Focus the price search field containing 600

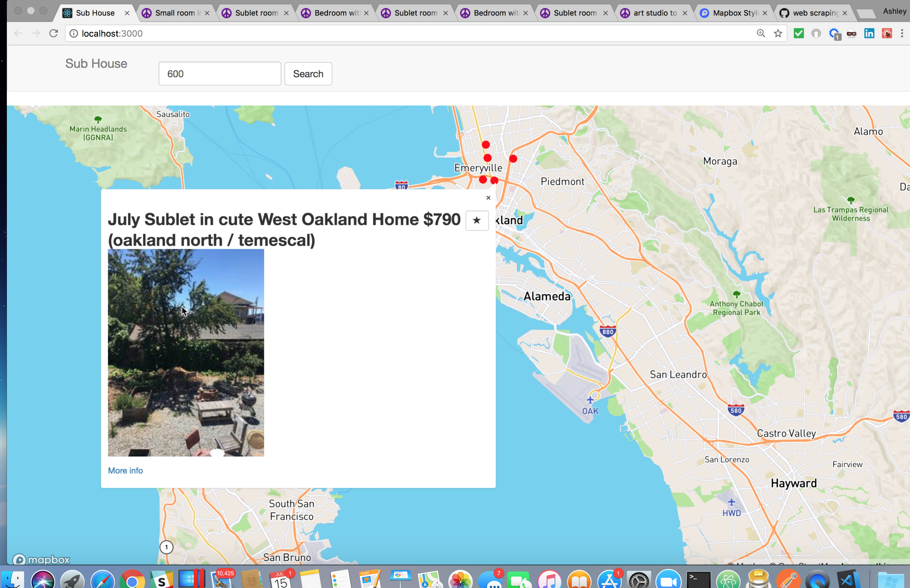coord(220,74)
